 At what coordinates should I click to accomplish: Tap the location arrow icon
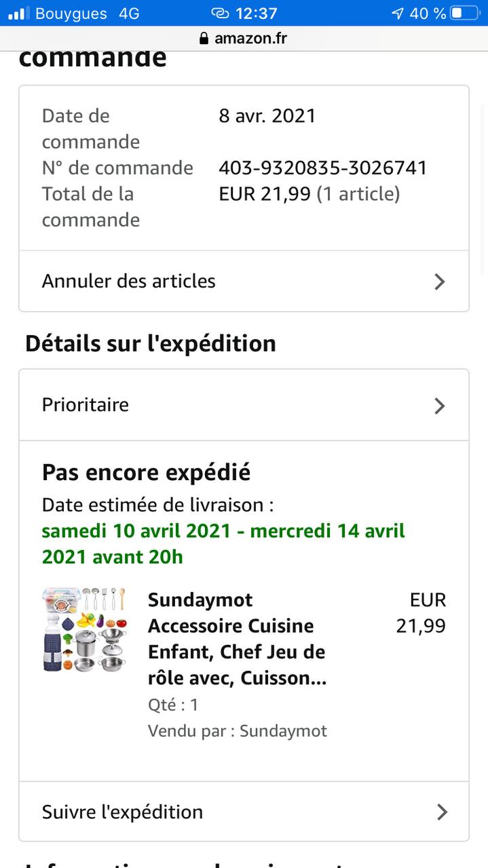[398, 13]
